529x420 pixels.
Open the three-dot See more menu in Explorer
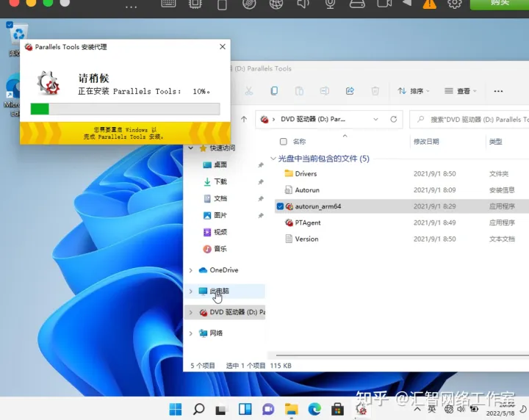coord(498,91)
